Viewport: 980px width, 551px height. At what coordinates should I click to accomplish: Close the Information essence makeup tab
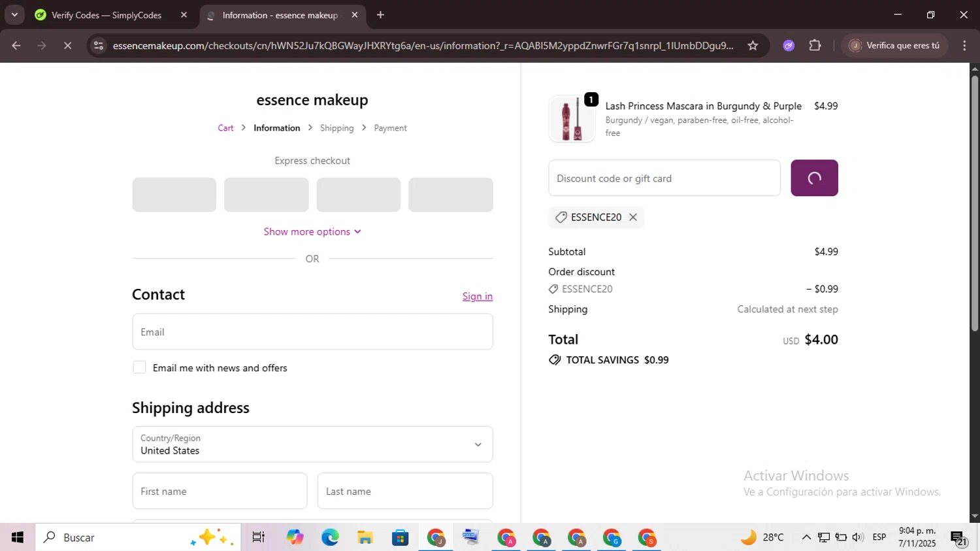pos(355,15)
